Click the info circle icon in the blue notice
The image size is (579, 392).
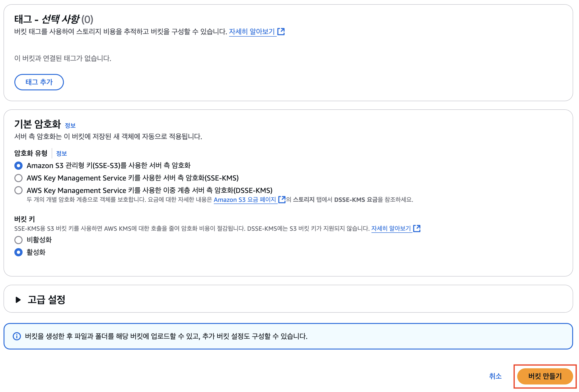[17, 336]
